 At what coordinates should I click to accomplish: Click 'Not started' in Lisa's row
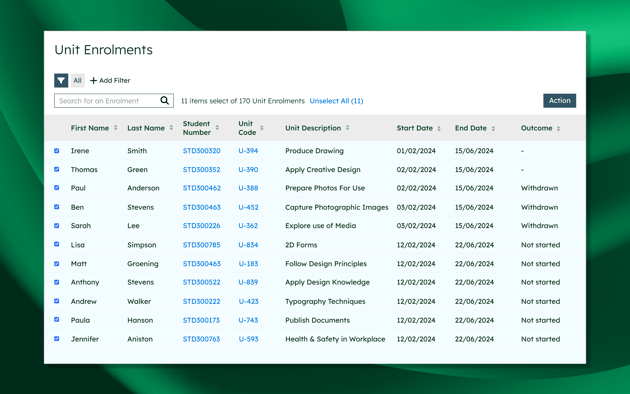pos(540,245)
